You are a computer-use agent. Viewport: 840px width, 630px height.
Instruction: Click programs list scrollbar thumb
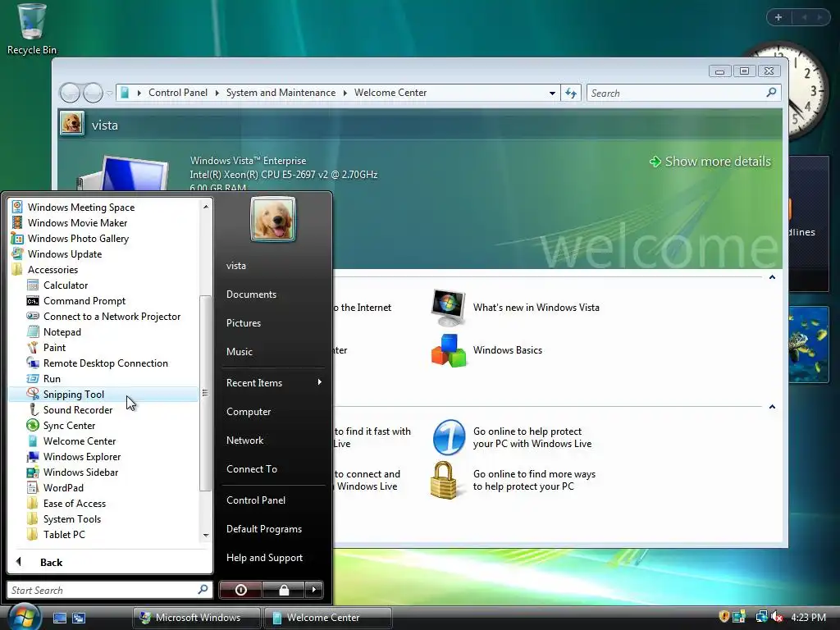[205, 393]
